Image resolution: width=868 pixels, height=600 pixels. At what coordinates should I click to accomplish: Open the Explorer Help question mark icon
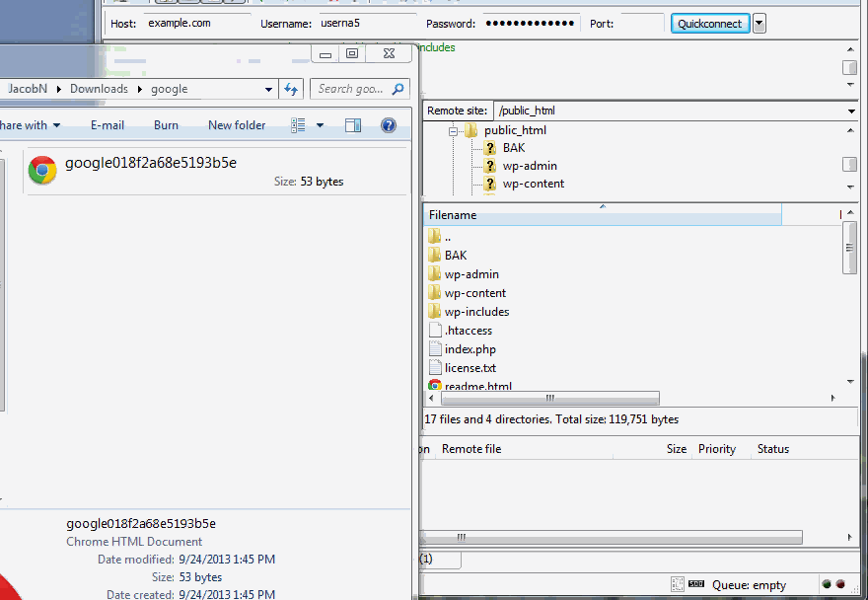pos(389,125)
